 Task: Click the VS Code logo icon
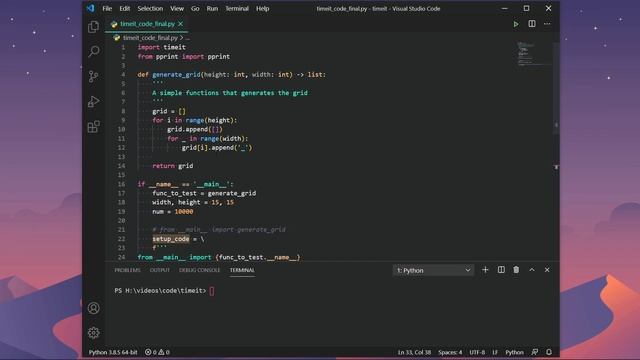click(x=90, y=8)
